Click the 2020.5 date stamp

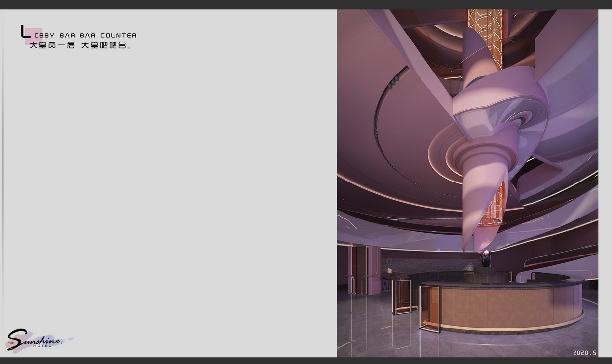coord(584,353)
